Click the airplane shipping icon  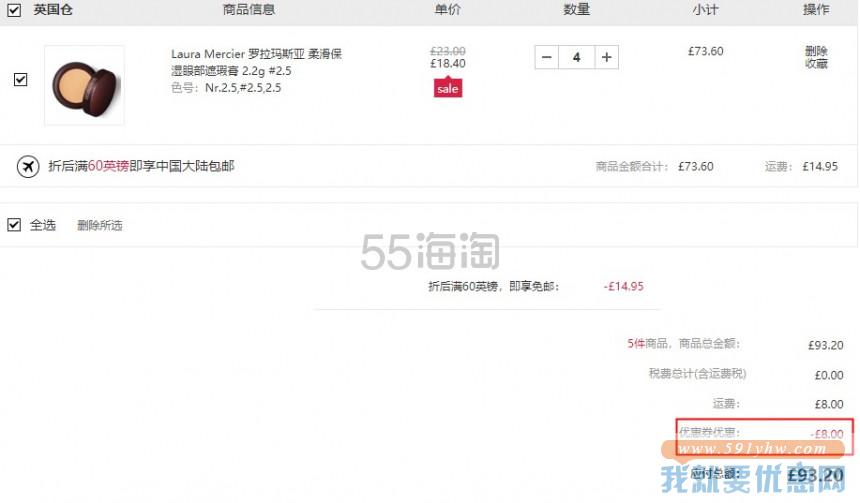(x=28, y=166)
